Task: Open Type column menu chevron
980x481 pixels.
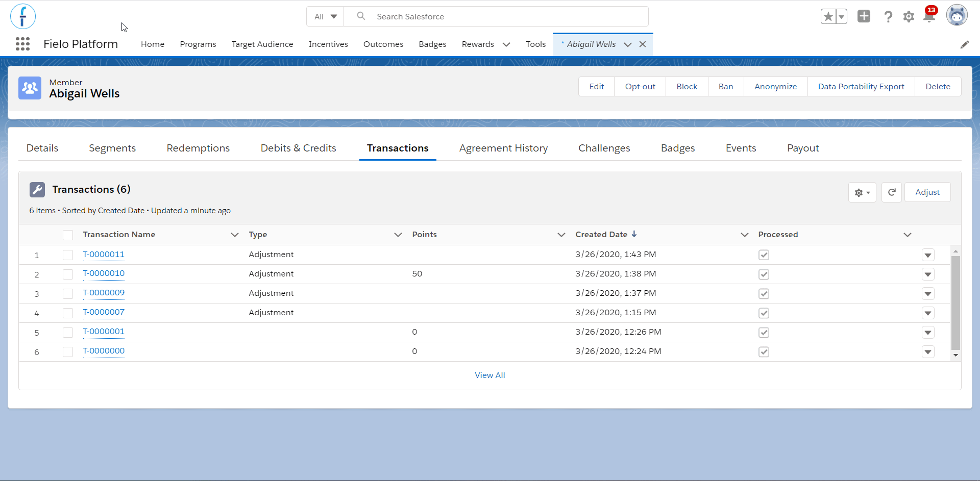Action: coord(398,235)
